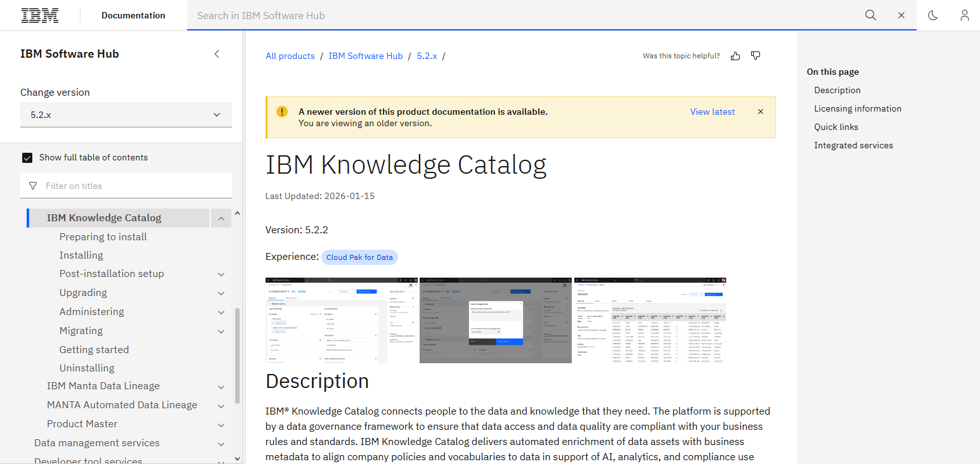
Task: Open the Post-installation setup topic
Action: (x=112, y=273)
